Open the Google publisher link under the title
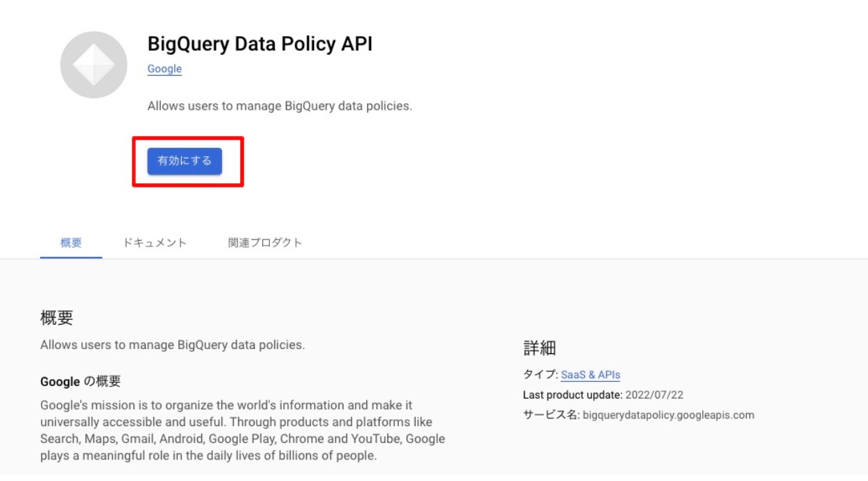868x481 pixels. (x=164, y=69)
